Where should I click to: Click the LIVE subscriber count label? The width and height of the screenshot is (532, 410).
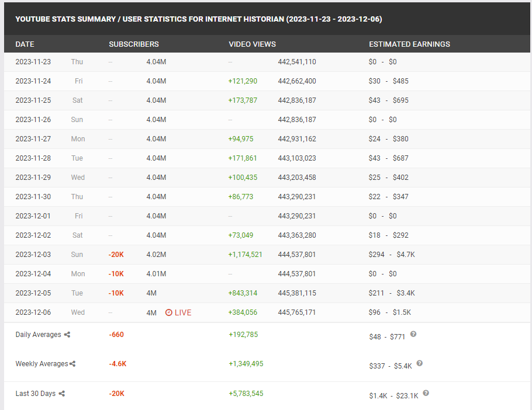(183, 312)
